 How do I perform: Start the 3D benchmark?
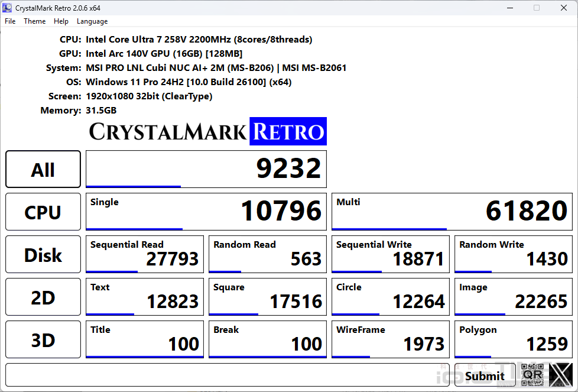click(x=43, y=339)
